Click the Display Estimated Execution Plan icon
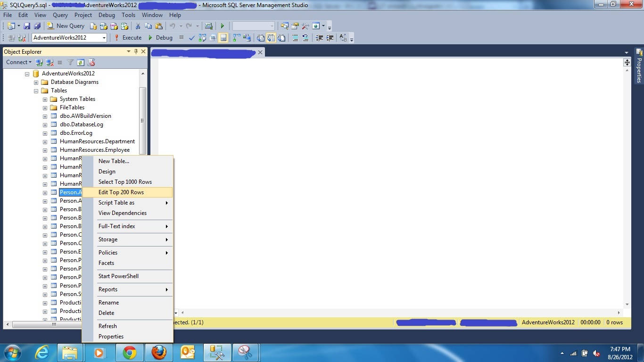This screenshot has width=644, height=362. pos(202,38)
